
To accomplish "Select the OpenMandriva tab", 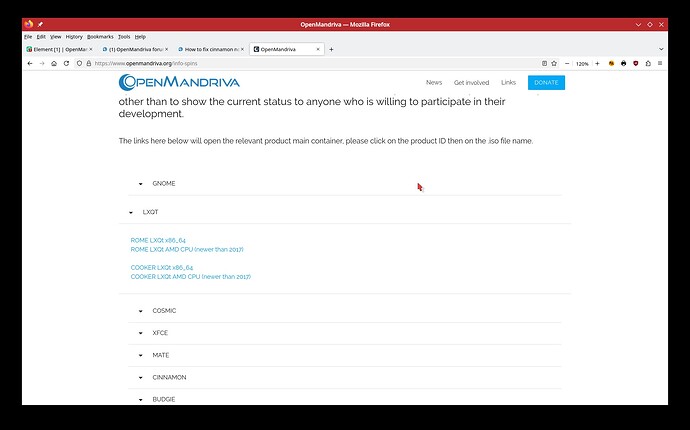I will [x=287, y=49].
